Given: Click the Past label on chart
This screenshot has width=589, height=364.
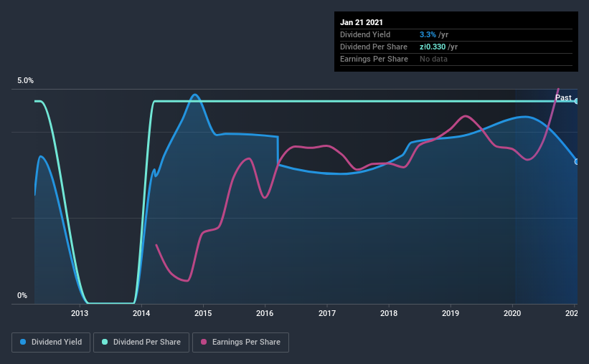Looking at the screenshot, I should click(x=563, y=97).
